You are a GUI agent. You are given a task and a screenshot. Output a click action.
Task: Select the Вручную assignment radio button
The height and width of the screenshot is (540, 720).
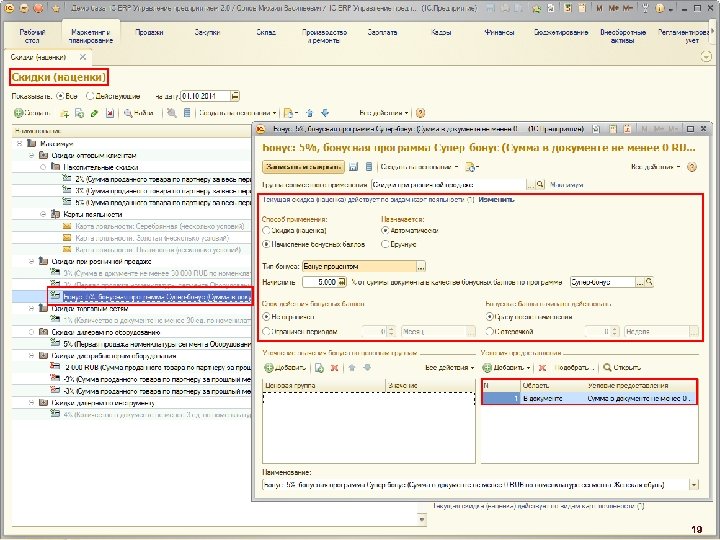pos(385,242)
